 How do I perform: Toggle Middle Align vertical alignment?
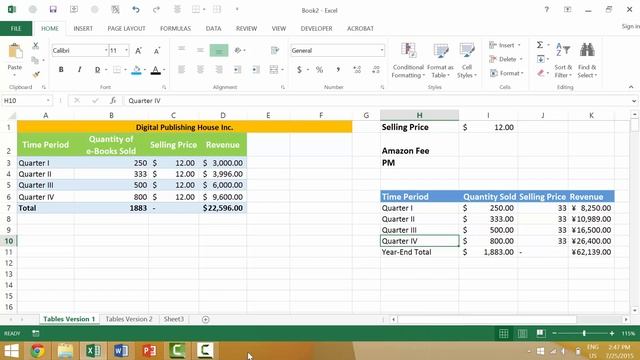point(200,50)
